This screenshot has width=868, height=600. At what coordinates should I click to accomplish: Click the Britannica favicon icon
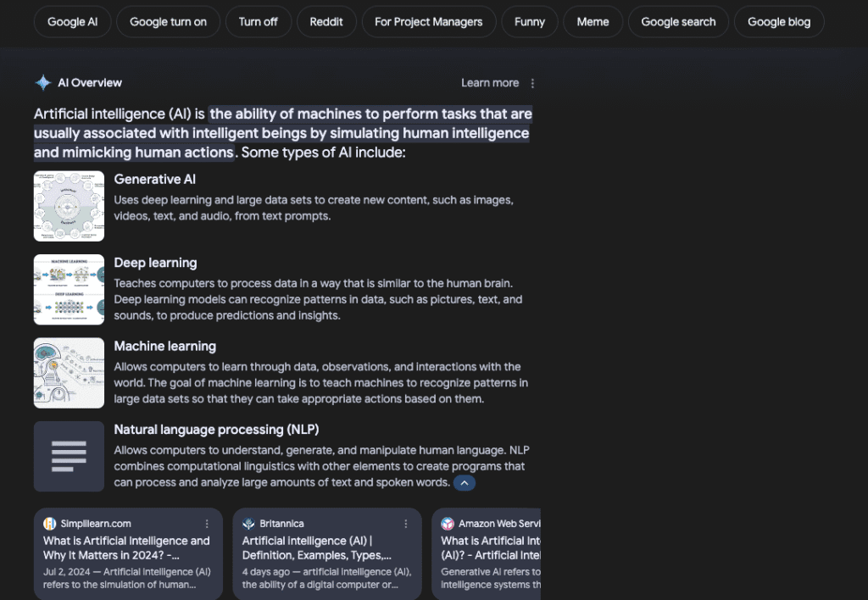tap(249, 524)
